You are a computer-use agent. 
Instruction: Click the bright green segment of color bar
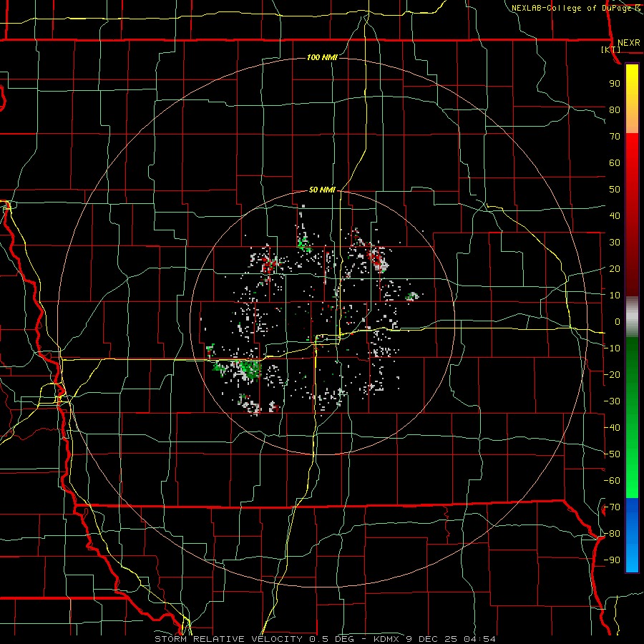click(632, 472)
